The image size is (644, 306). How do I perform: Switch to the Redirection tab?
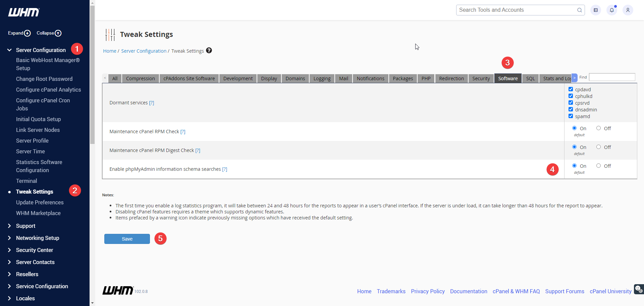(x=451, y=79)
